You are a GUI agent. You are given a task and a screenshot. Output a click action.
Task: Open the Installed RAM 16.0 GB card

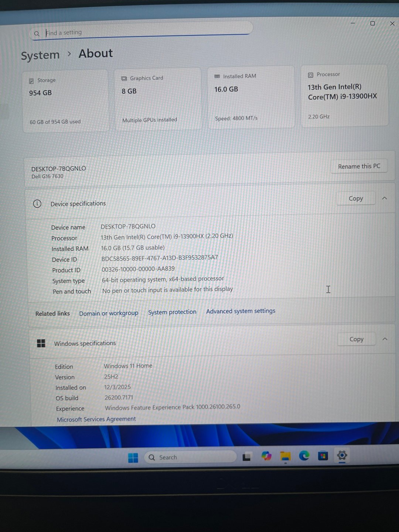(x=251, y=97)
